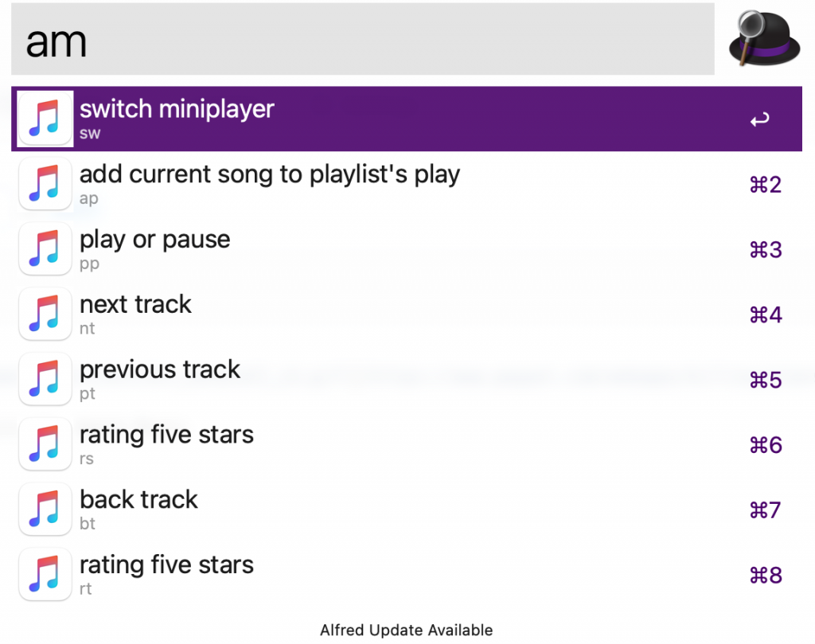This screenshot has height=644, width=815.
Task: Click music icon beside the rt result
Action: point(45,575)
